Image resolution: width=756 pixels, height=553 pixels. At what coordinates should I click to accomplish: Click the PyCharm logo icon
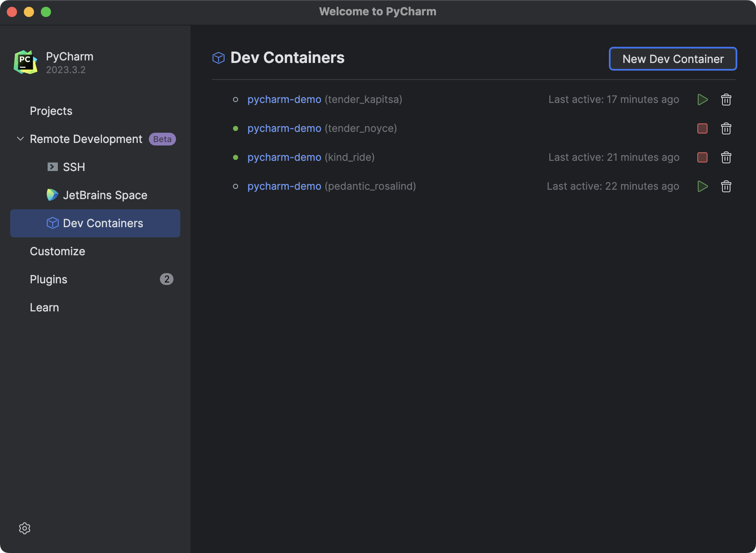(25, 62)
